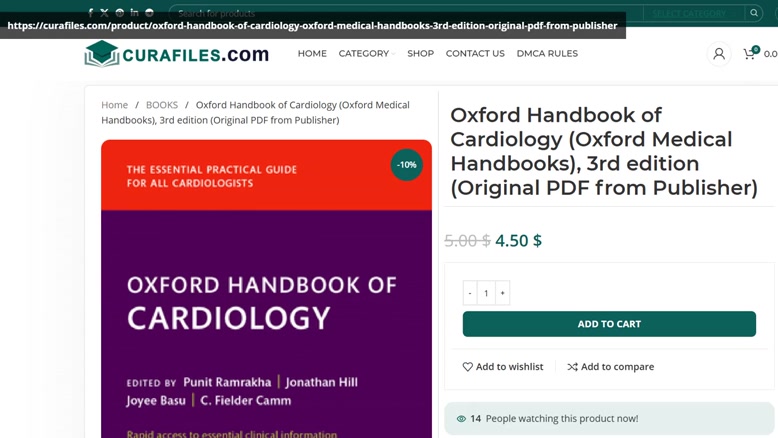The image size is (778, 438).
Task: Open the Facebook social icon
Action: (90, 13)
